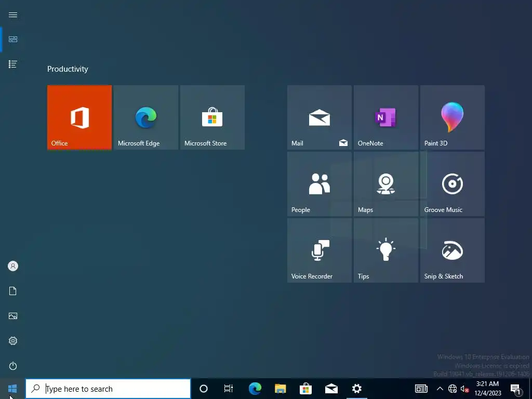
Task: Open the People tile
Action: tap(320, 184)
